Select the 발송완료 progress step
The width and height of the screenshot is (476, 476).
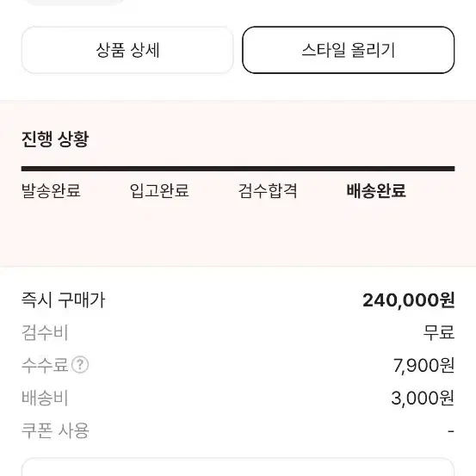[x=51, y=190]
